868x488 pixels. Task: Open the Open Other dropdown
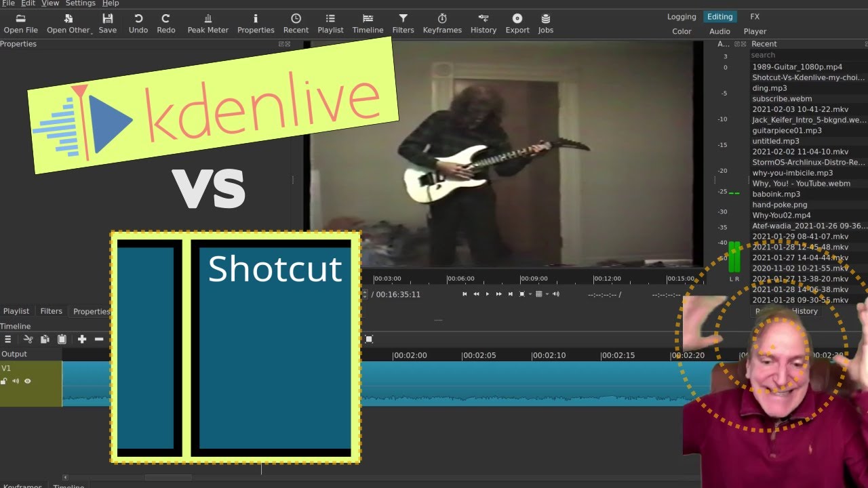tap(68, 23)
